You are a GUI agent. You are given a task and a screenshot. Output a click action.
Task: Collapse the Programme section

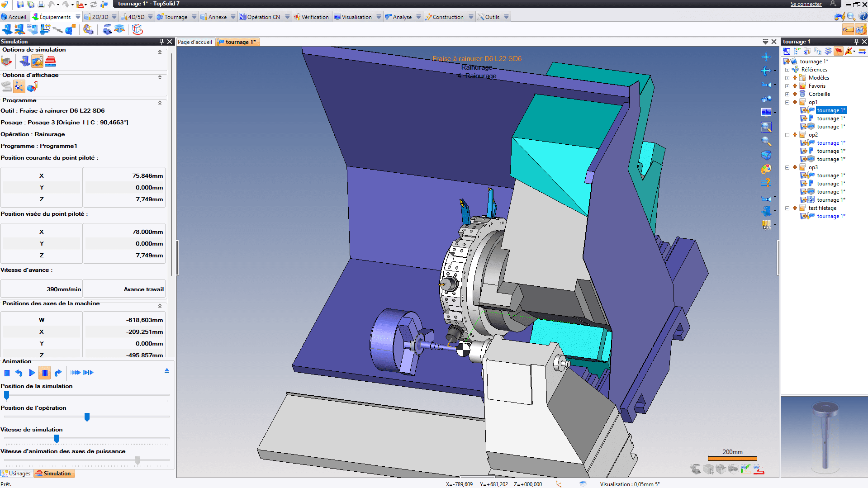tap(160, 103)
